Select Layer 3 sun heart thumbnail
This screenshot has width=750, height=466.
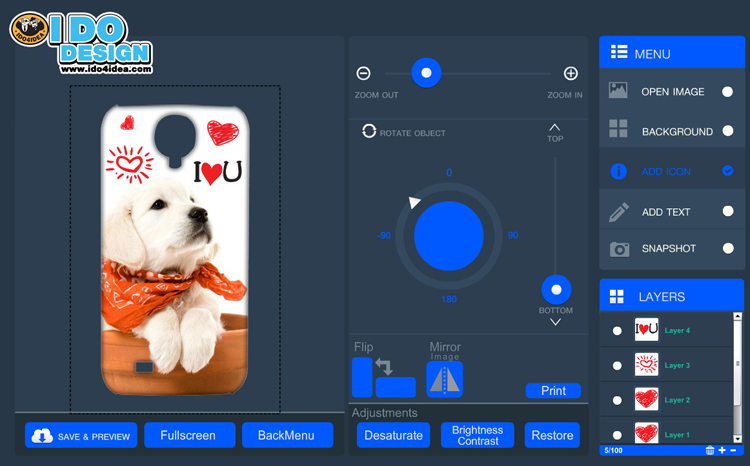click(646, 365)
